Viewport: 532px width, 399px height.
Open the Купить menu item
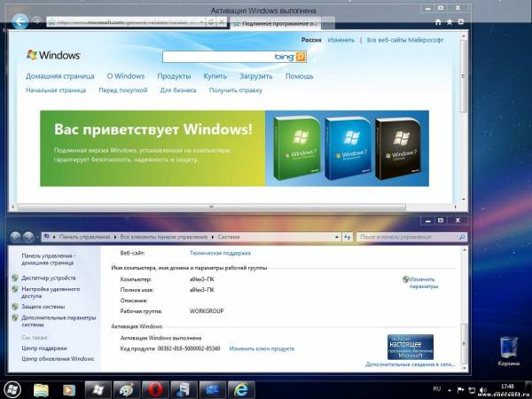(x=215, y=76)
